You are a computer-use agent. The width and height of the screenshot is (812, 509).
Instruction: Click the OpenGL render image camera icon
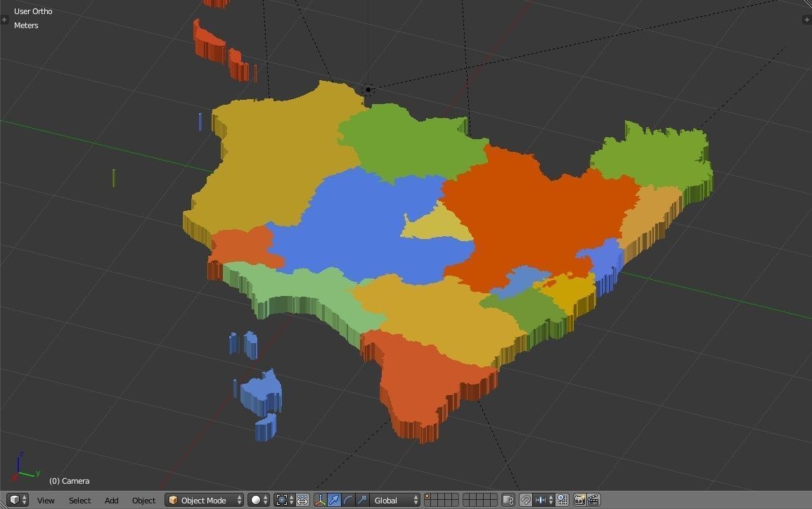click(579, 500)
